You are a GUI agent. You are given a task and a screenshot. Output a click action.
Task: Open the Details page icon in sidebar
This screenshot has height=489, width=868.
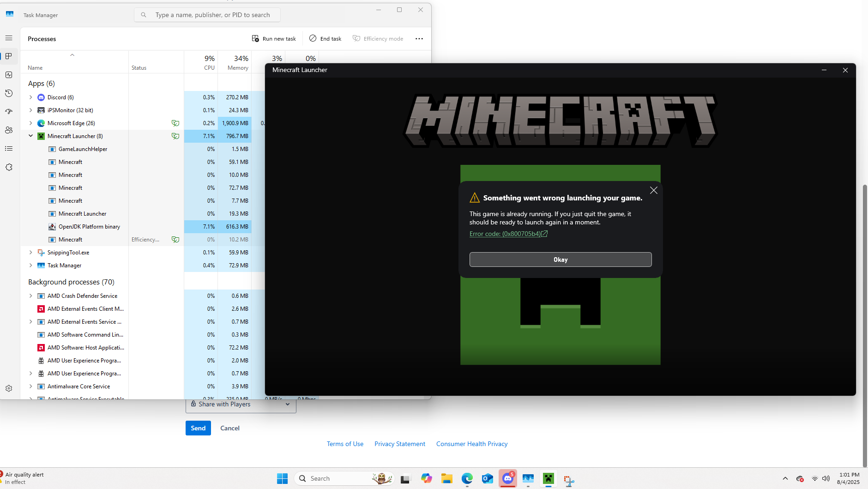tap(9, 149)
